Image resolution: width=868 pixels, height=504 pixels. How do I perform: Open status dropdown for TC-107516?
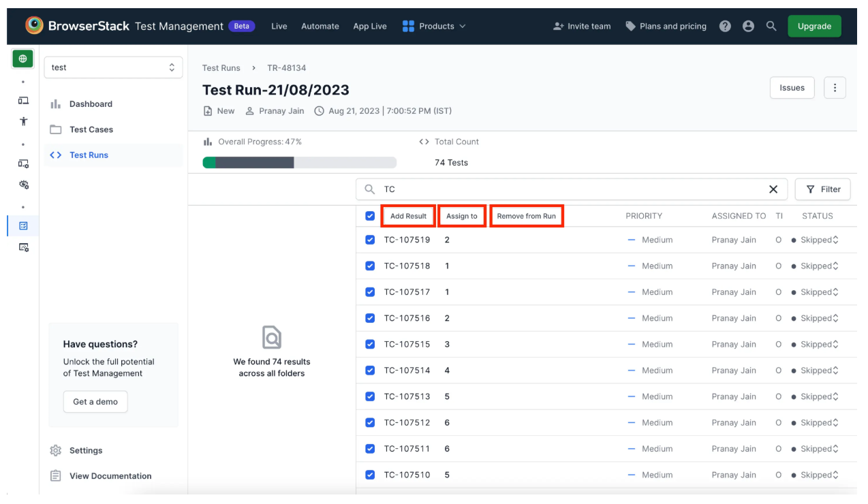point(815,318)
